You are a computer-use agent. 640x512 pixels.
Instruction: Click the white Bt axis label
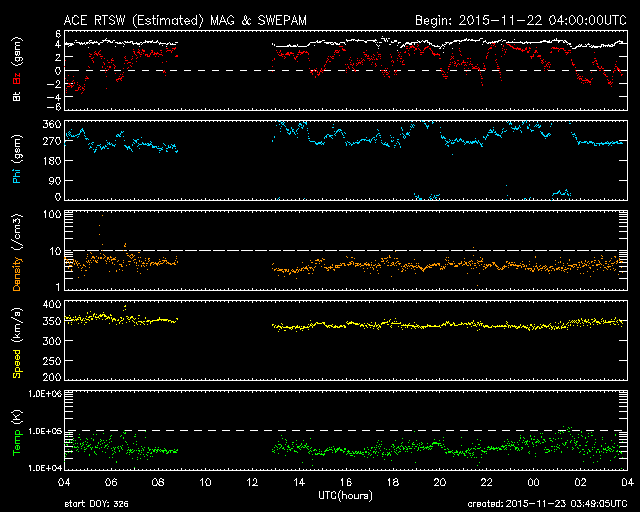coord(18,97)
